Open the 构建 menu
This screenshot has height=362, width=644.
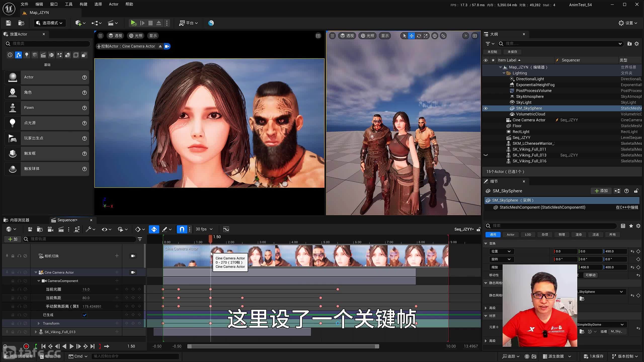coord(83,4)
